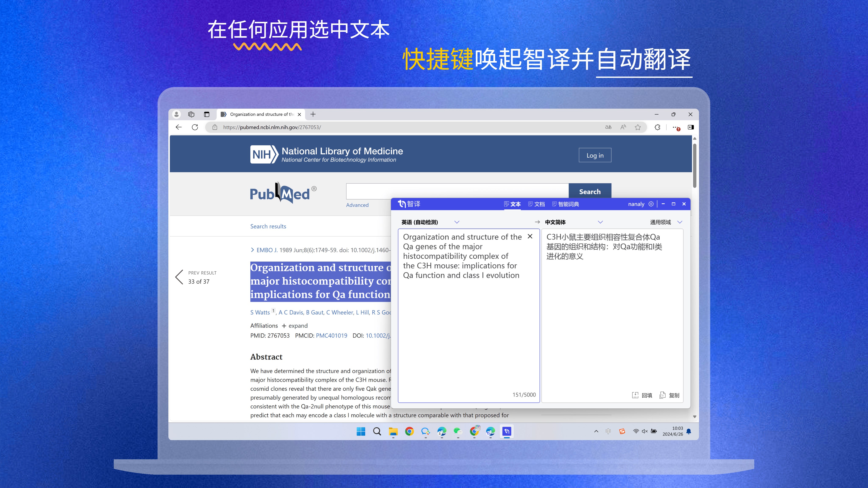
Task: Click the 复制 copy translation icon
Action: (663, 395)
